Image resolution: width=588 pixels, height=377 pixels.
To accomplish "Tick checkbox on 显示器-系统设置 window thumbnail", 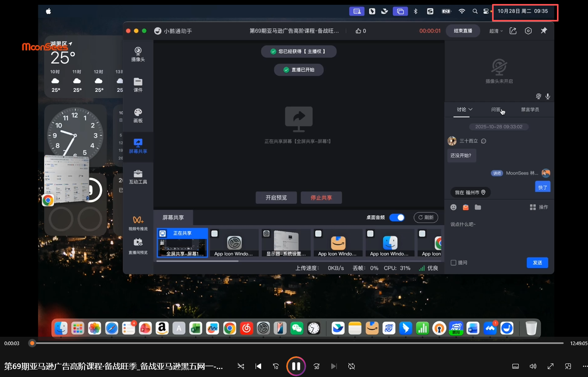I will [x=266, y=234].
